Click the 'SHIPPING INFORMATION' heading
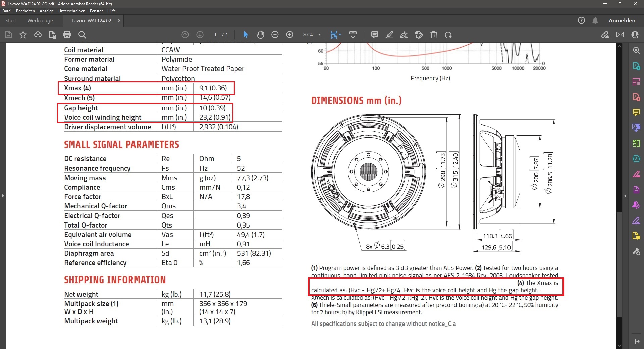This screenshot has height=349, width=644. click(x=115, y=280)
